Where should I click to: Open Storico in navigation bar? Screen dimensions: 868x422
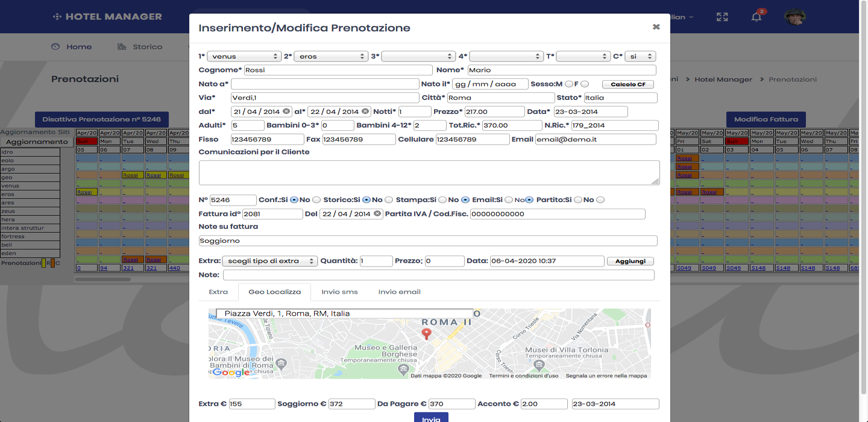[x=148, y=46]
